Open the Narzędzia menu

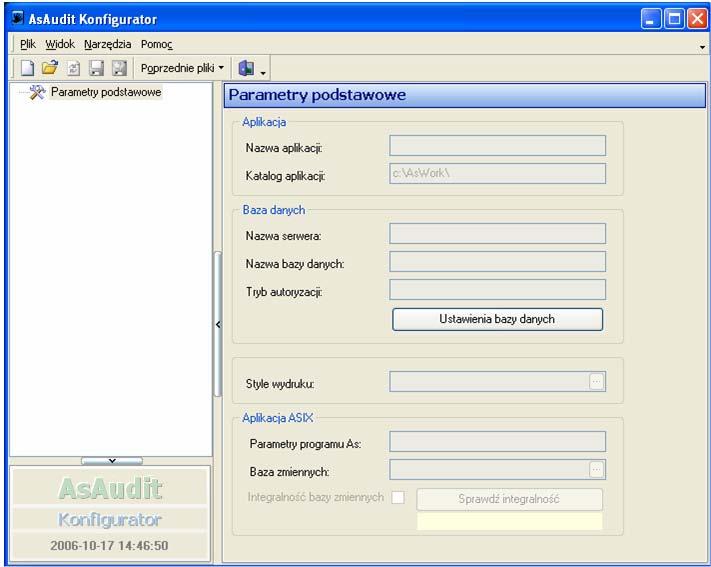tap(107, 44)
